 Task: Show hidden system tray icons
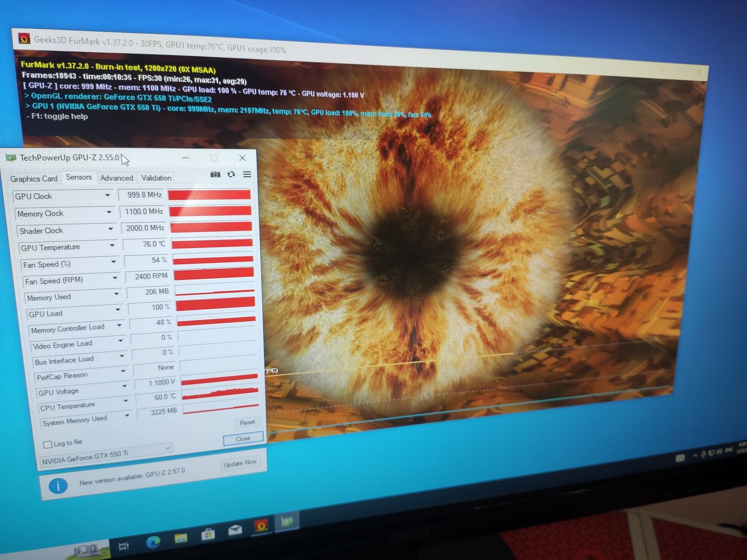(x=695, y=455)
